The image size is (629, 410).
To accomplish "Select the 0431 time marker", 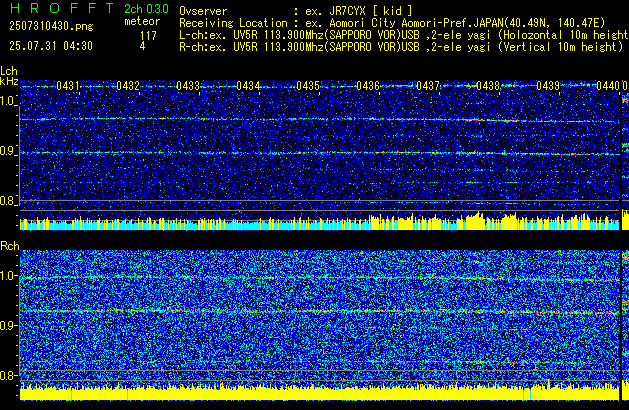I will point(68,86).
